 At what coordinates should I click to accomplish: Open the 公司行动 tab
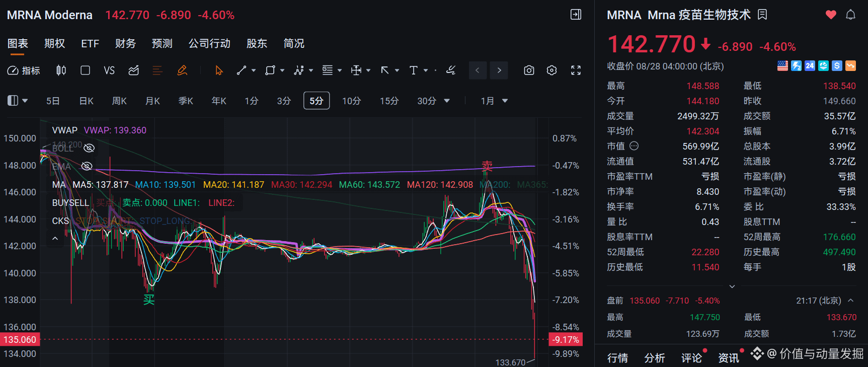point(209,44)
